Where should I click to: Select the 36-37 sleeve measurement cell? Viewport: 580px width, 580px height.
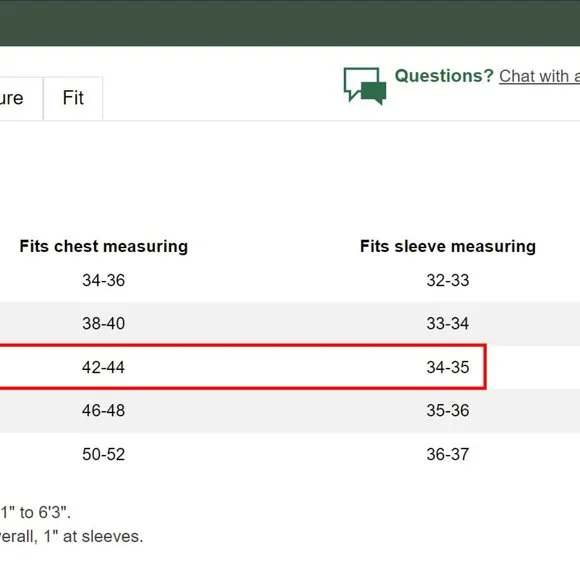(448, 454)
